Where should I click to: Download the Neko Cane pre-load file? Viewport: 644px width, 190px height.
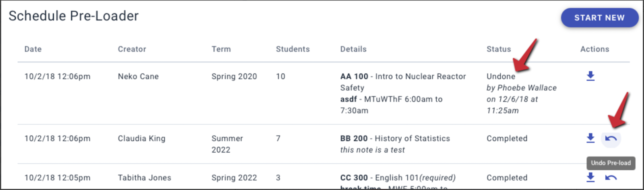[590, 76]
